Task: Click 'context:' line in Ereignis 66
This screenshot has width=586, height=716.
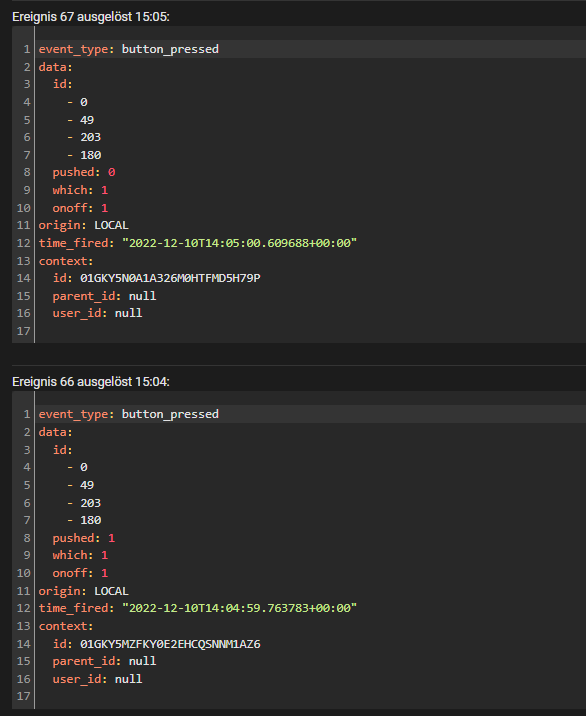Action: tap(66, 626)
